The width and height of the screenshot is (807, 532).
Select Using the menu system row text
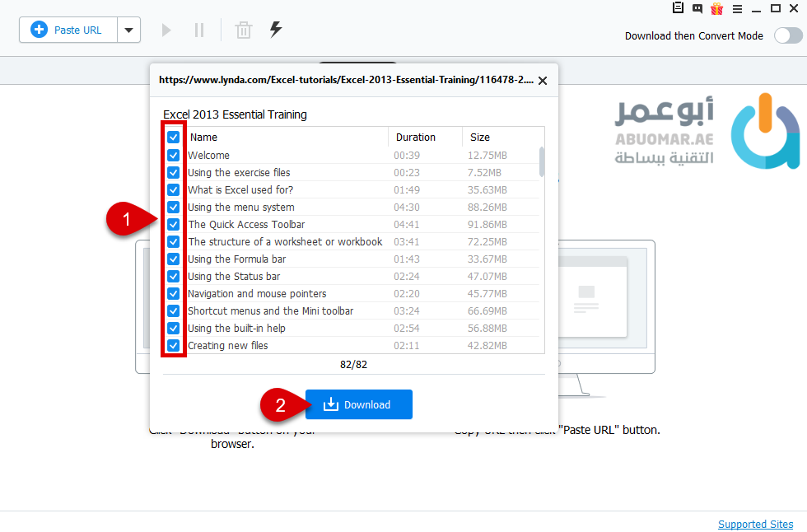240,207
